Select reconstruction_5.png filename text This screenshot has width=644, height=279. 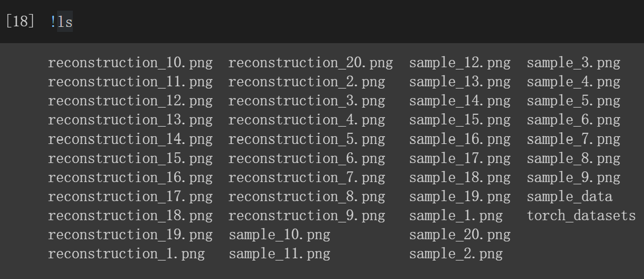(x=306, y=139)
